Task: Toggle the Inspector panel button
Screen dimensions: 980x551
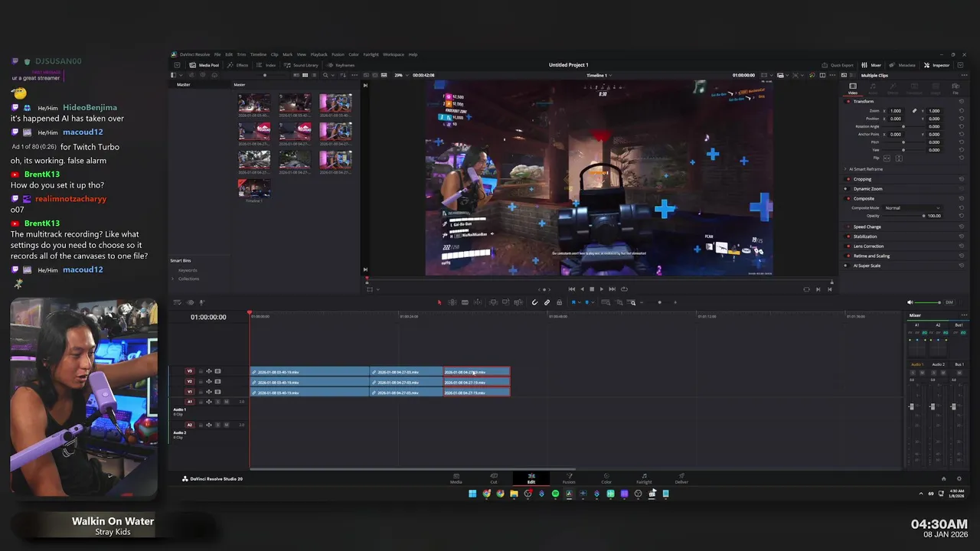Action: coord(936,65)
